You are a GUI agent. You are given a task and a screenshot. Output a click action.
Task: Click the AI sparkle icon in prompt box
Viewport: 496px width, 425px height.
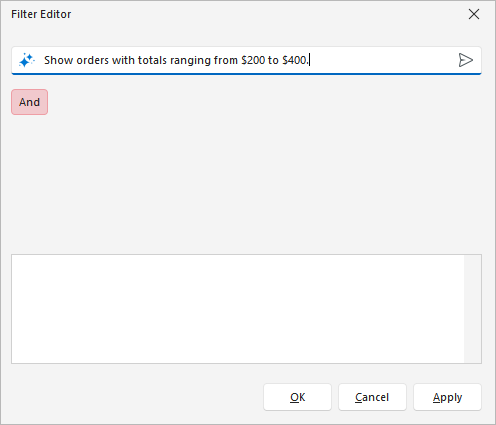(27, 60)
